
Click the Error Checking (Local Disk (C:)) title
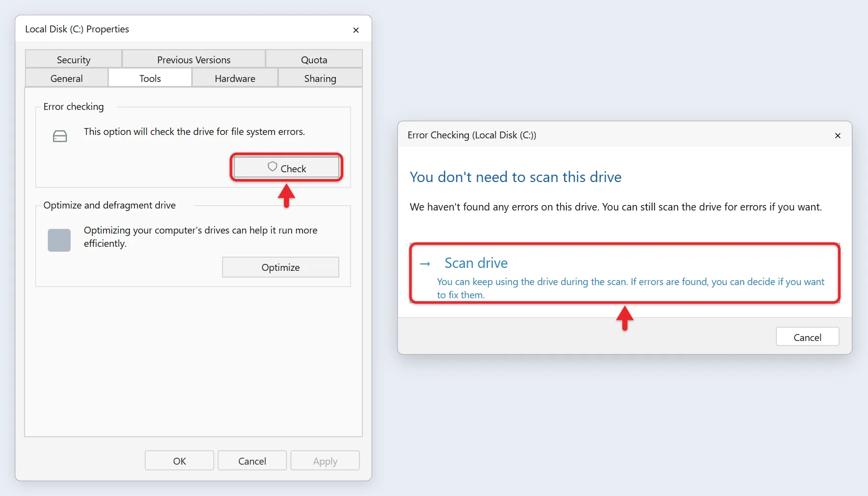click(x=472, y=135)
